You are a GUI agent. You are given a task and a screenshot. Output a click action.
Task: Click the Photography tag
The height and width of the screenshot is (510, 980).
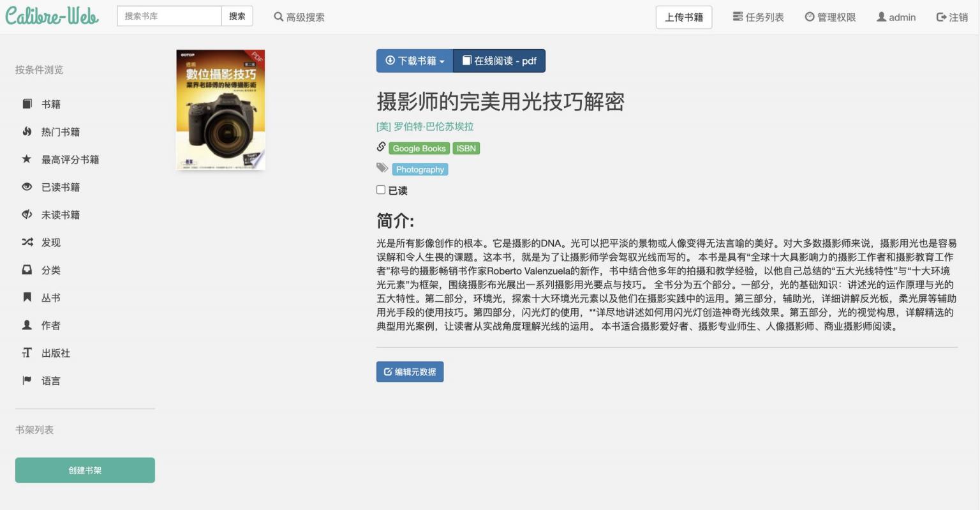tap(420, 169)
